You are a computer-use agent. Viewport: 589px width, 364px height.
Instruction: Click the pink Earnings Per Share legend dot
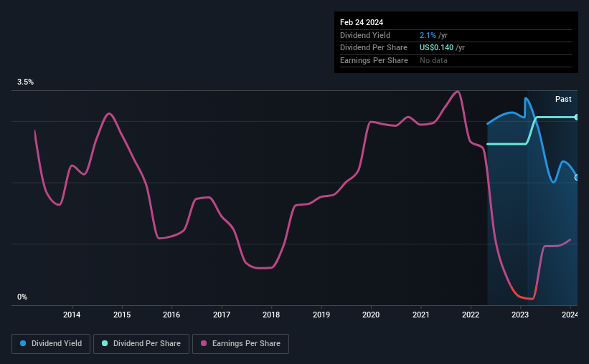click(x=204, y=343)
